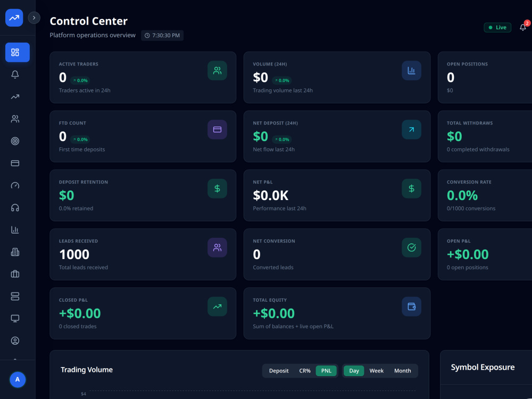The image size is (532, 399).
Task: Open the headphones support sidebar icon
Action: tap(15, 207)
